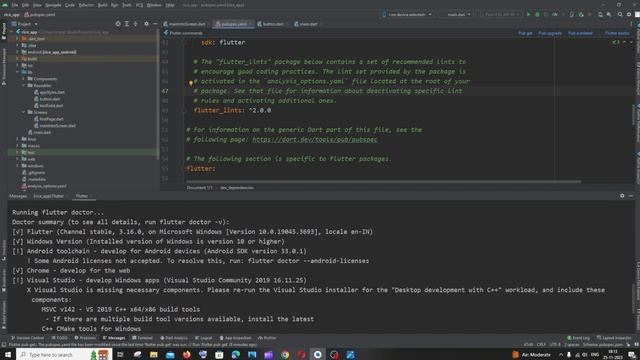Screen dimensions: 640x360
Task: Open Messages panel settings gear
Action: [622, 196]
